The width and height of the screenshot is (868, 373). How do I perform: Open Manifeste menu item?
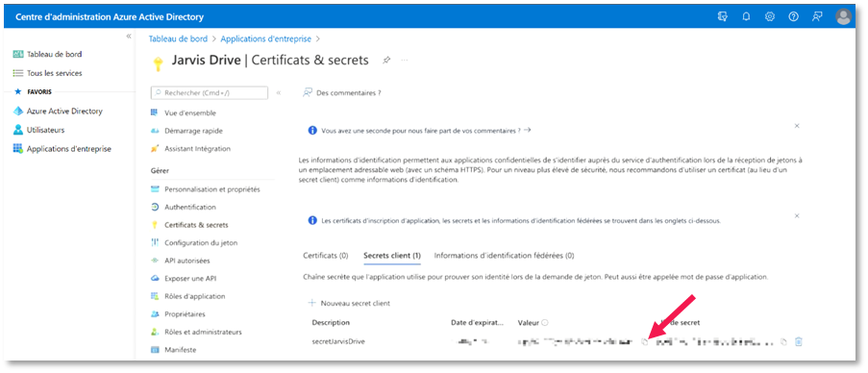click(x=180, y=350)
